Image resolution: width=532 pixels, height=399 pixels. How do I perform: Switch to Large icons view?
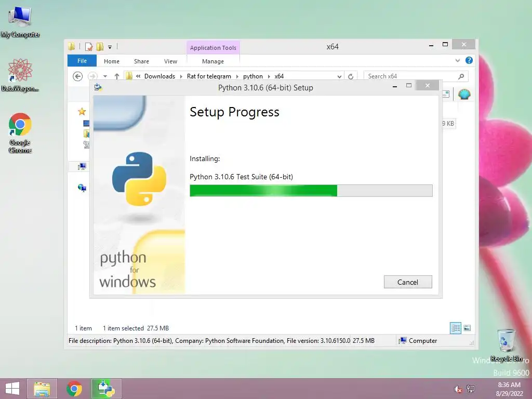tap(467, 328)
